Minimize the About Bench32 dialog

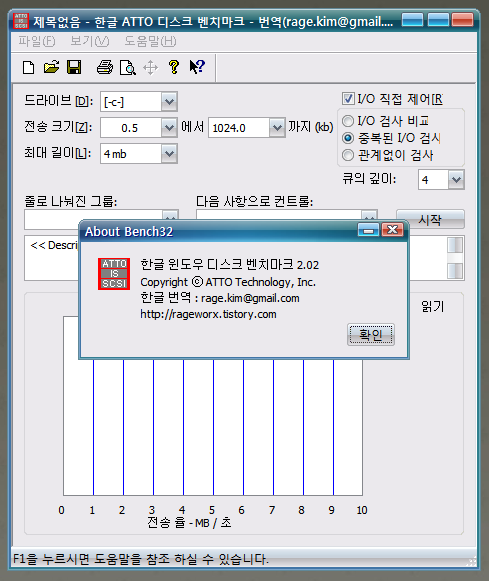[368, 230]
